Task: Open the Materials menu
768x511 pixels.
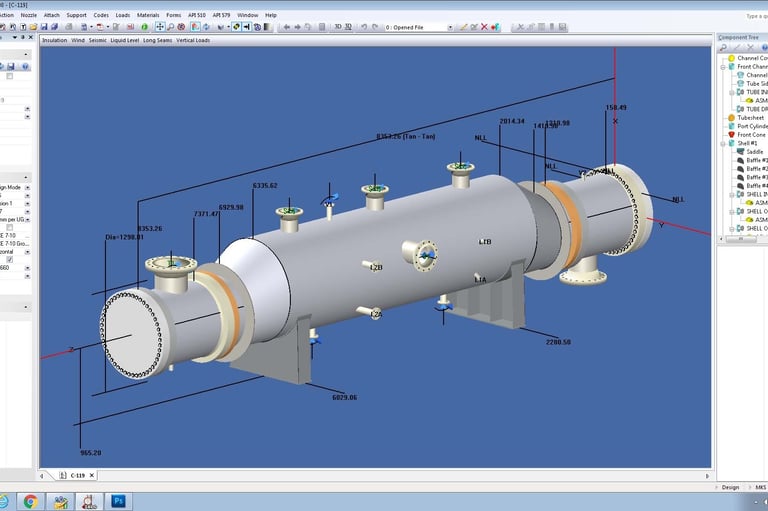Action: pyautogui.click(x=148, y=15)
